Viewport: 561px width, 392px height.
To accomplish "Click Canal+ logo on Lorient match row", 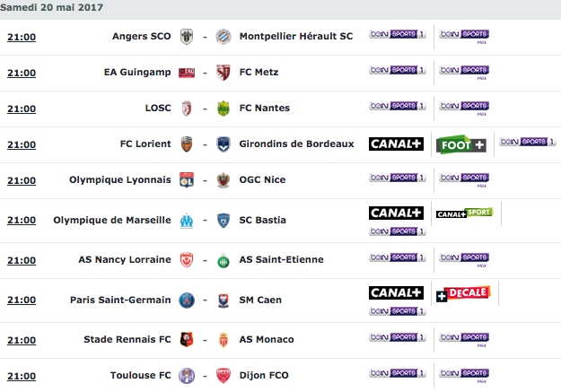I will point(396,144).
